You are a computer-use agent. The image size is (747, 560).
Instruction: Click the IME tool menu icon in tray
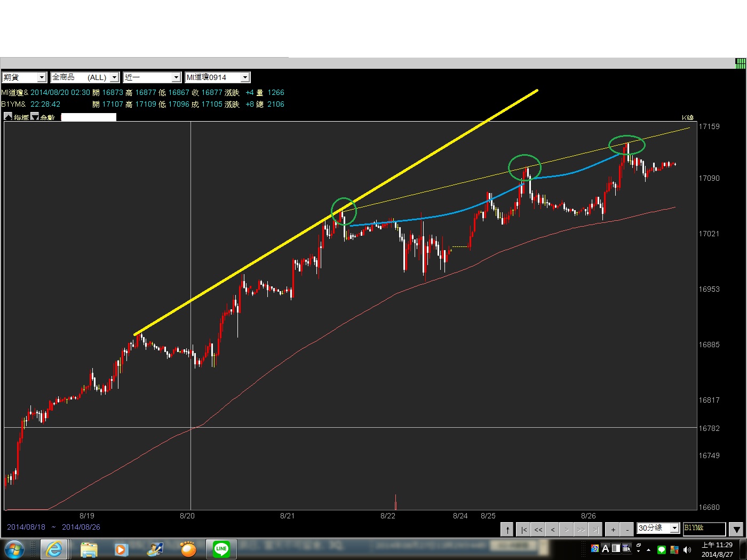626,548
